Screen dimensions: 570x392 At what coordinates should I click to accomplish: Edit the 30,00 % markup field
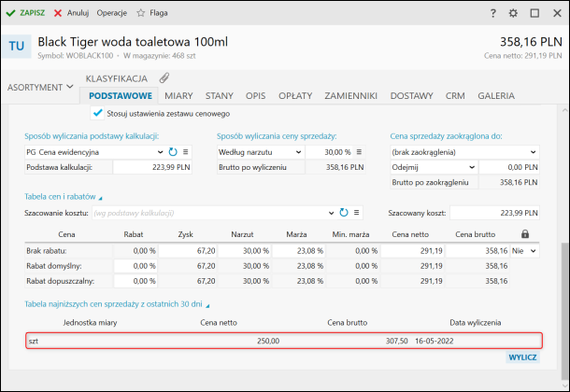click(x=329, y=152)
